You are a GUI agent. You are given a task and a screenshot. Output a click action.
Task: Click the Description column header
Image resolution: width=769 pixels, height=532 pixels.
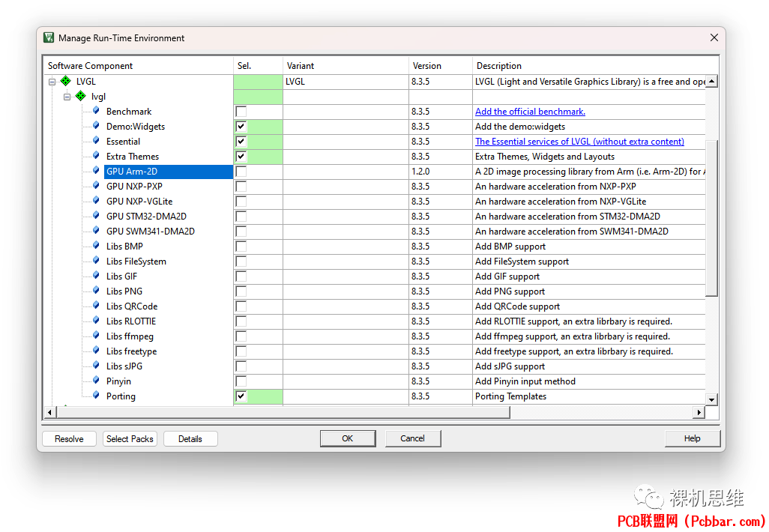tap(595, 65)
